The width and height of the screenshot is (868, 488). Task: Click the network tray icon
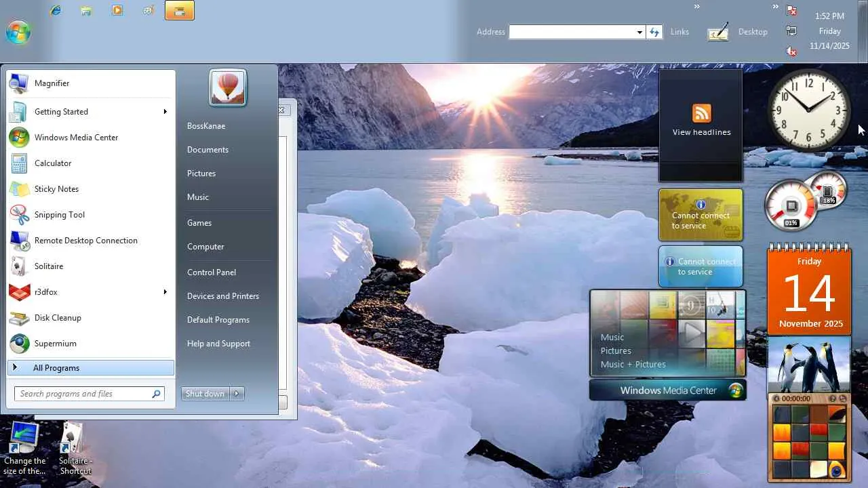pos(791,30)
